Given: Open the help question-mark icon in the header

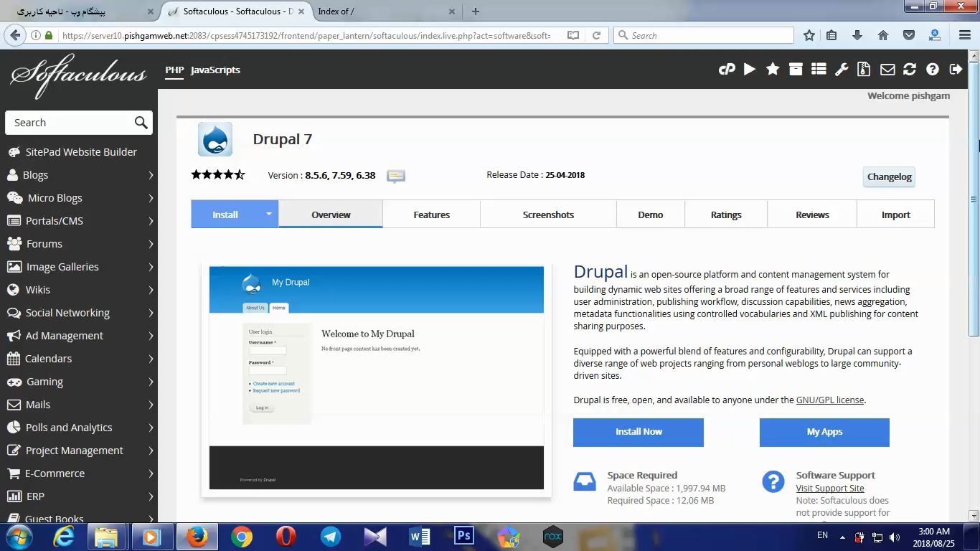Looking at the screenshot, I should pos(933,70).
